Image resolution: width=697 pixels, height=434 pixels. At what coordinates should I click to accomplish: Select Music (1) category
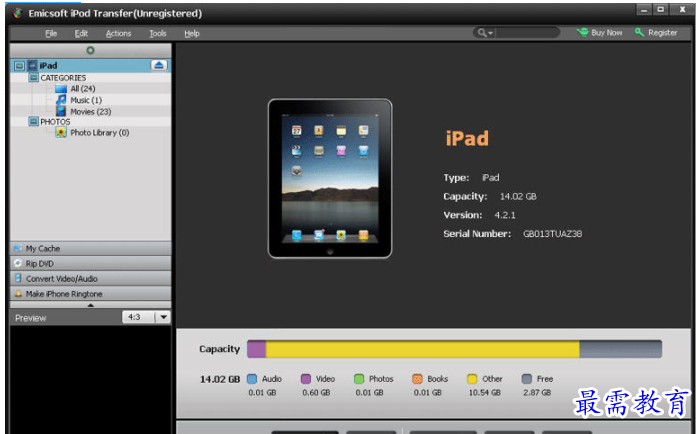click(x=86, y=100)
